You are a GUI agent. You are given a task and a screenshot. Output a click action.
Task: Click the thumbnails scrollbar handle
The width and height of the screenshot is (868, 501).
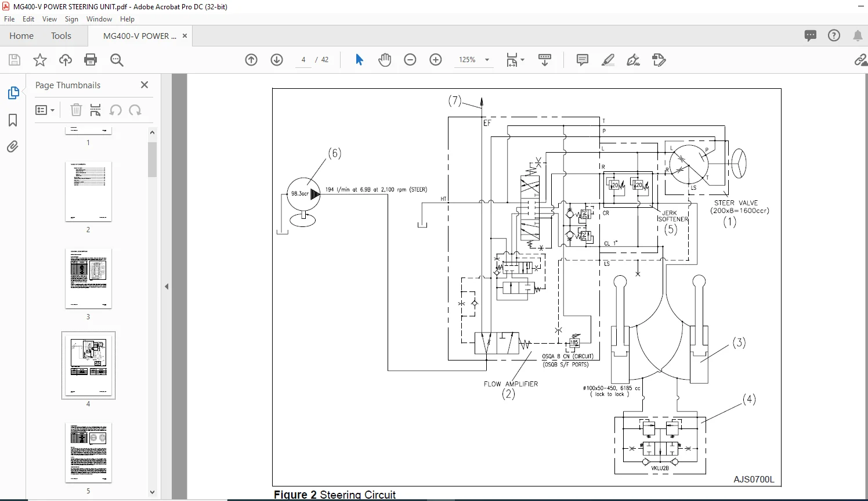(x=152, y=160)
